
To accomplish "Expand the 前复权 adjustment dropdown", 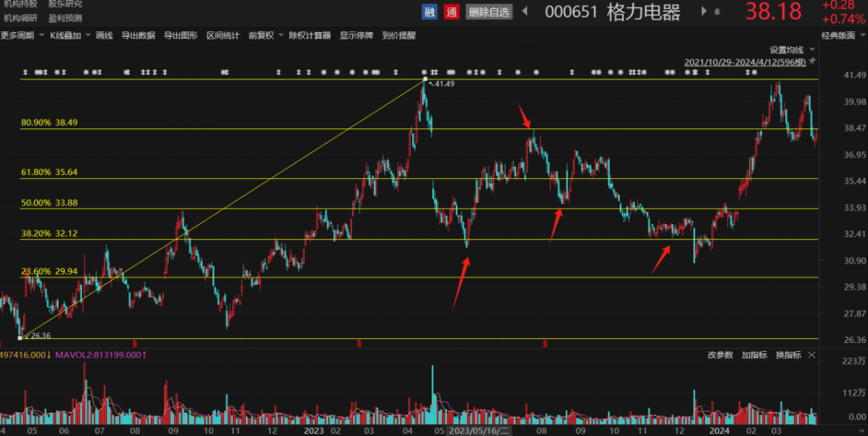I will (265, 35).
